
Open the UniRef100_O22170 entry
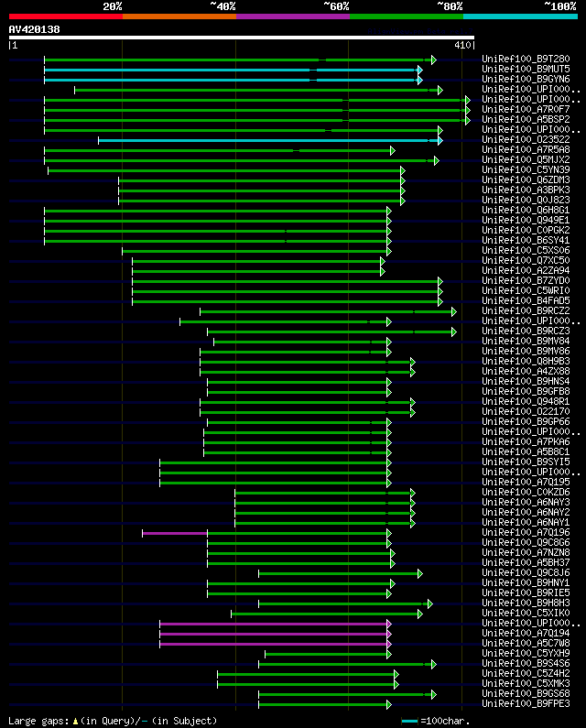tap(526, 411)
